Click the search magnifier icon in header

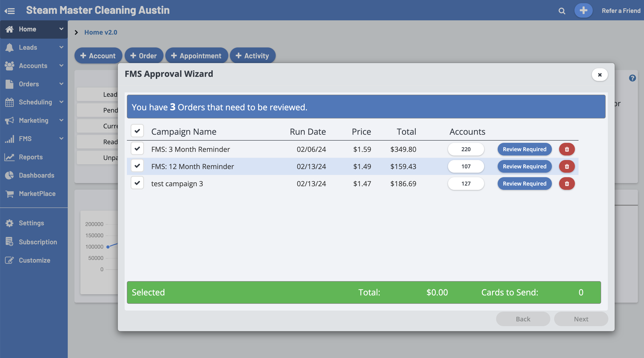tap(562, 11)
